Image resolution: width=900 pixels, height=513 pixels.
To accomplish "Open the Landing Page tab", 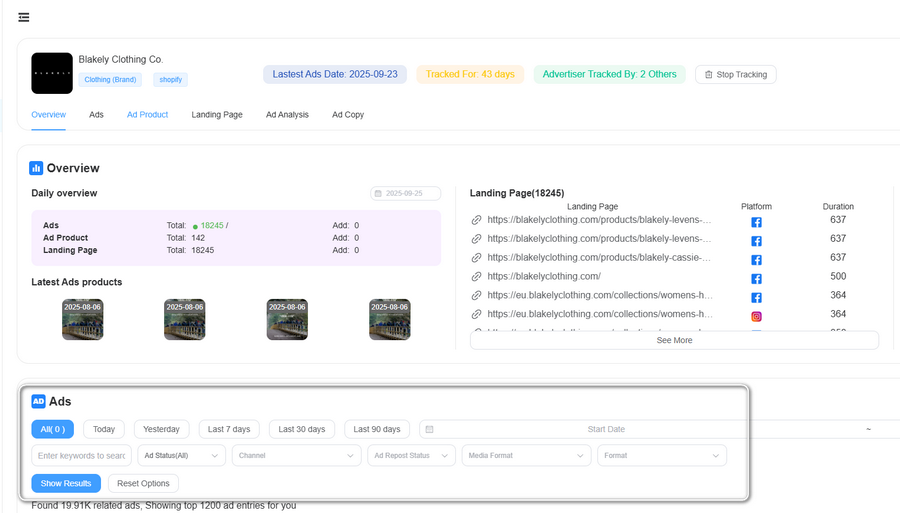I will pos(217,115).
